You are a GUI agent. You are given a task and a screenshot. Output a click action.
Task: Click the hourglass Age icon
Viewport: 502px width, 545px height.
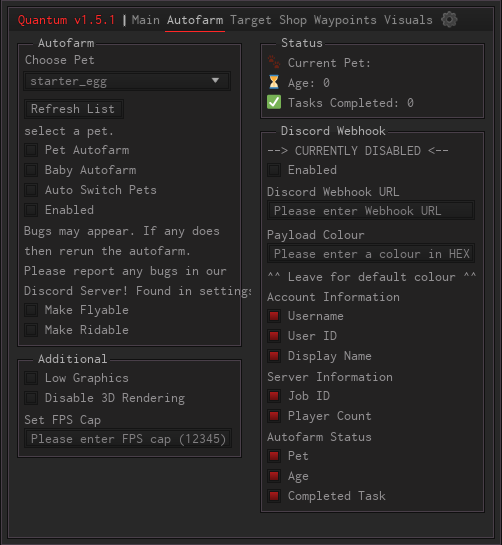point(274,82)
